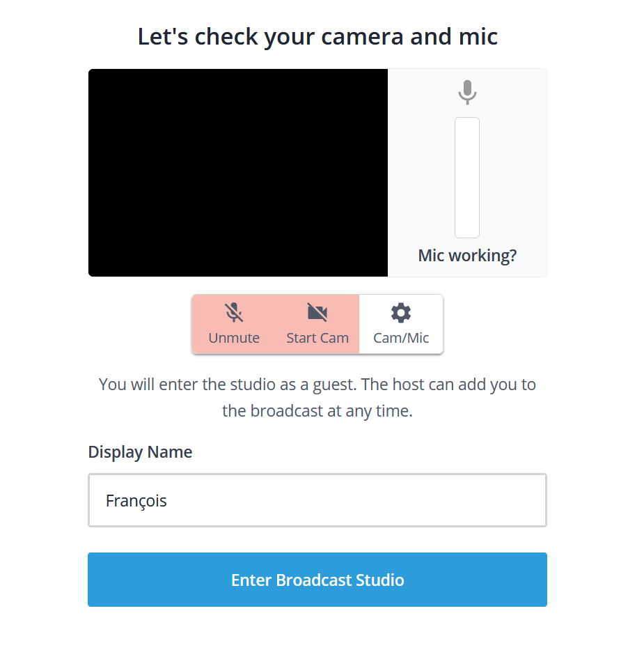The width and height of the screenshot is (644, 650).
Task: Click the black camera preview area
Action: (x=238, y=173)
